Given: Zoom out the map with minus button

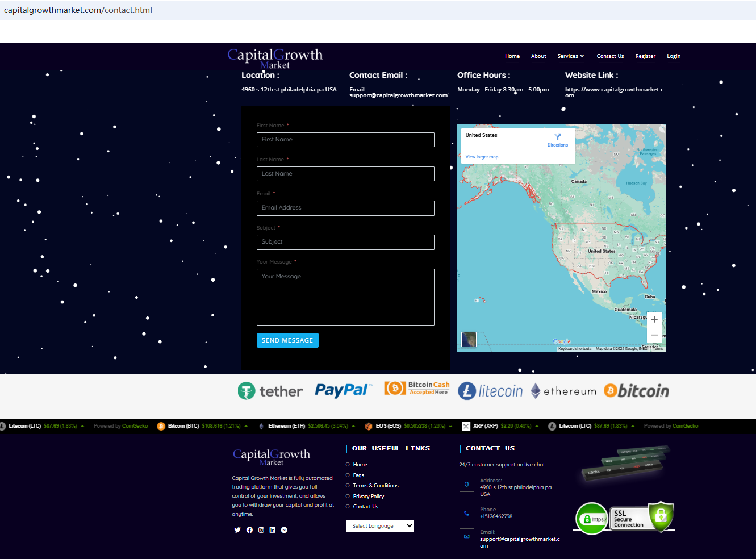Looking at the screenshot, I should 654,335.
